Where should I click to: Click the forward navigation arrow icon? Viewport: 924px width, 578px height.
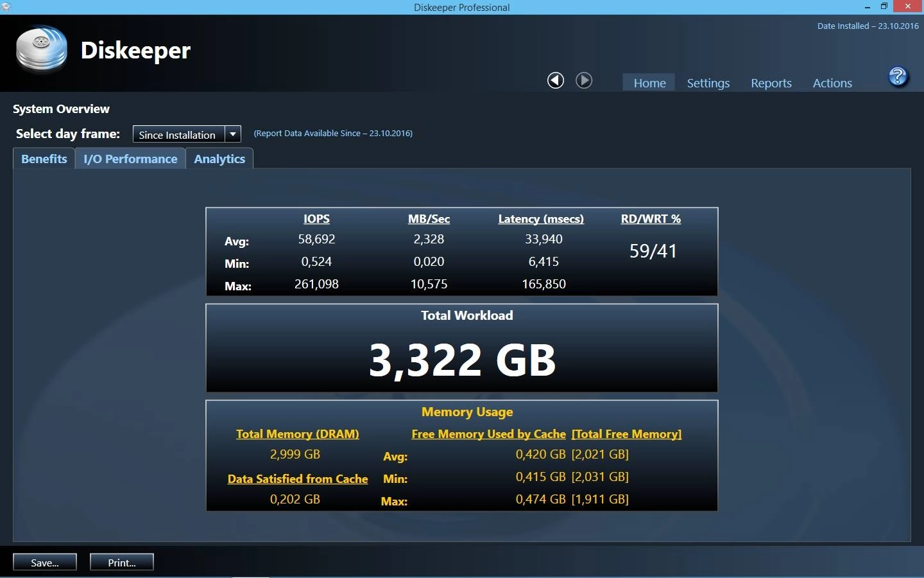tap(584, 80)
